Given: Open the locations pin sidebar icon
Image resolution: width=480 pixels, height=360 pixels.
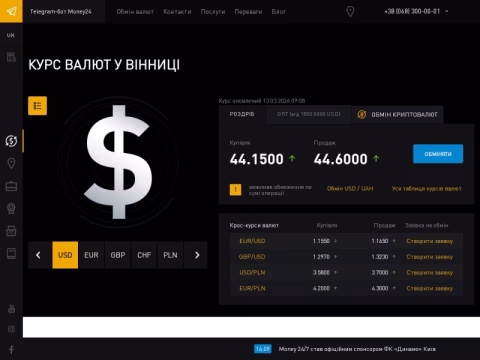Looking at the screenshot, I should click(x=11, y=163).
